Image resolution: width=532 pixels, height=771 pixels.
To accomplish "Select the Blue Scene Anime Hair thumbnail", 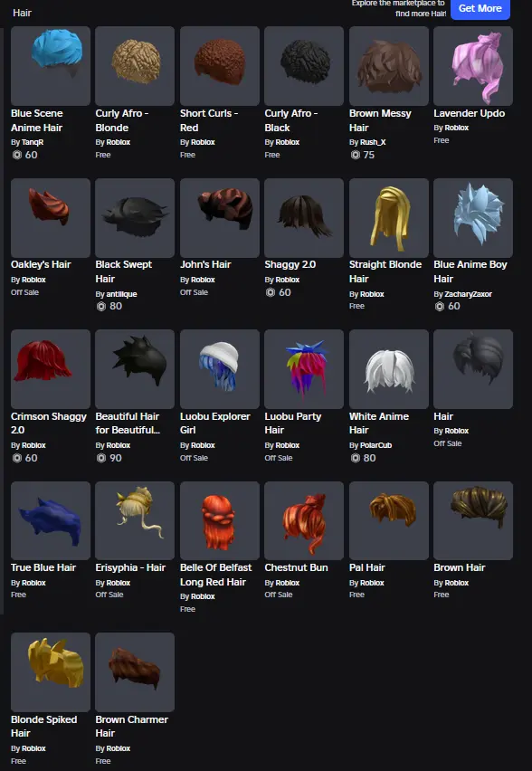I will click(x=51, y=66).
